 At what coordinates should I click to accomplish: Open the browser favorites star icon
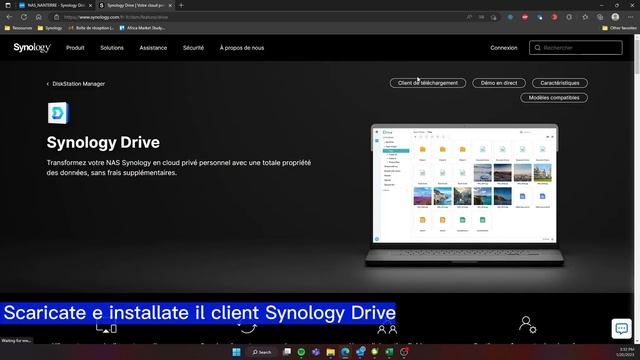(x=585, y=17)
